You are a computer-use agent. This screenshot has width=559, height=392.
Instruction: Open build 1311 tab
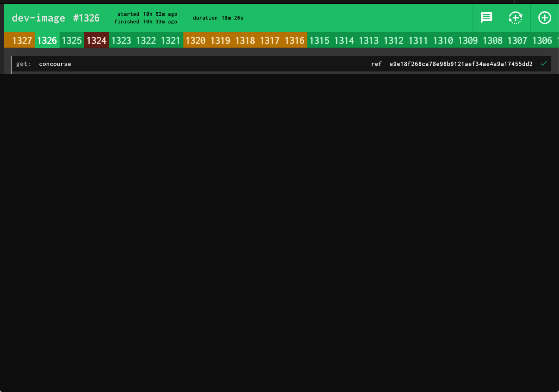tap(418, 40)
